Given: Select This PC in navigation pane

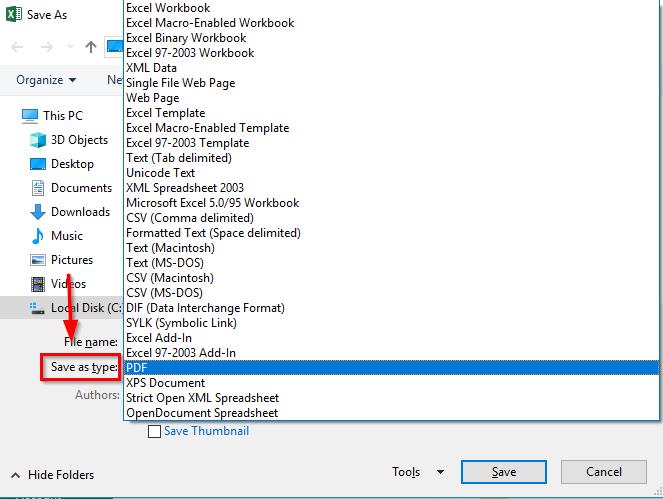Looking at the screenshot, I should click(63, 115).
